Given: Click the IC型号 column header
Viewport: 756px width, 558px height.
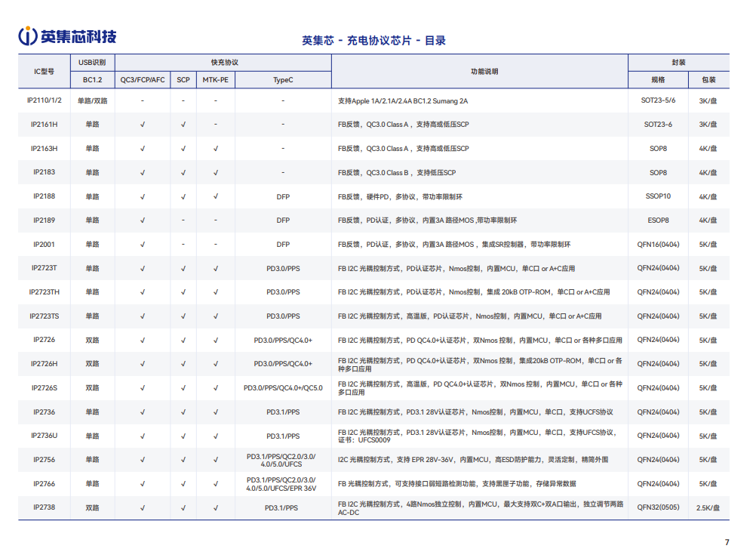Looking at the screenshot, I should coord(44,72).
